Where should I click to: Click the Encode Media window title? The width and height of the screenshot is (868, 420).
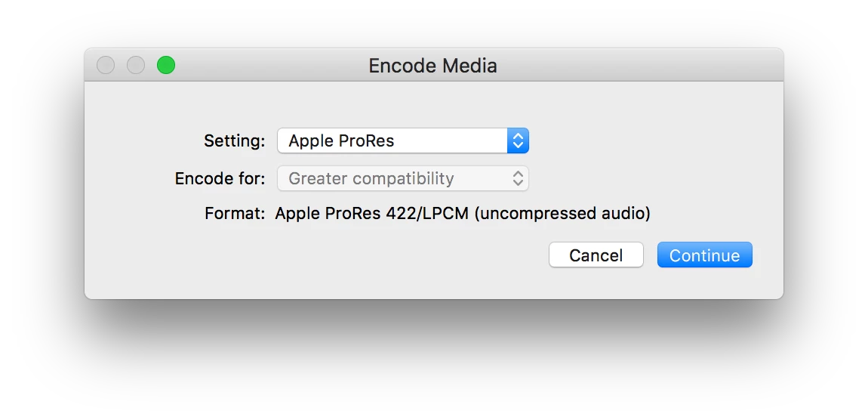(x=432, y=66)
